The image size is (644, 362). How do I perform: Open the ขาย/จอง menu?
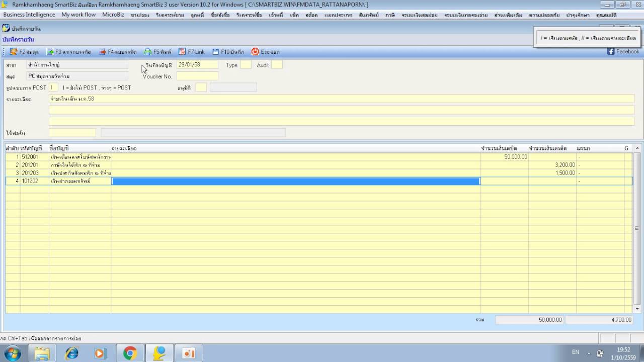click(140, 15)
